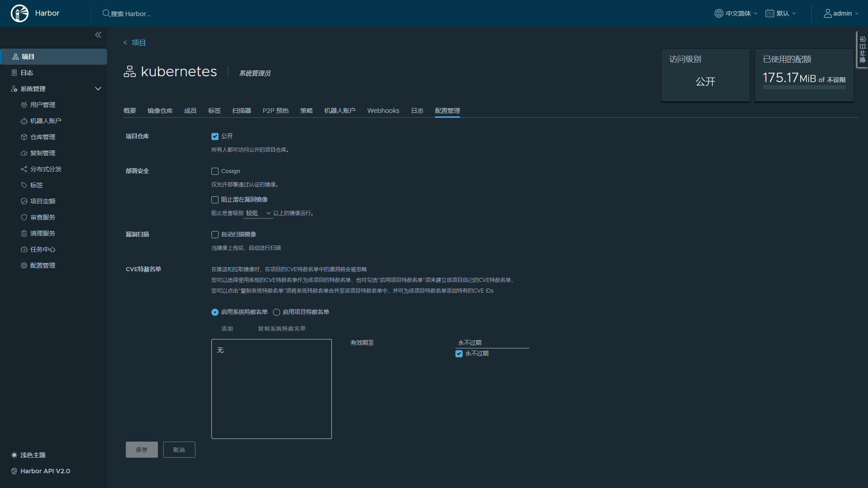This screenshot has width=868, height=488.
Task: Click the 保存 button
Action: tap(142, 450)
